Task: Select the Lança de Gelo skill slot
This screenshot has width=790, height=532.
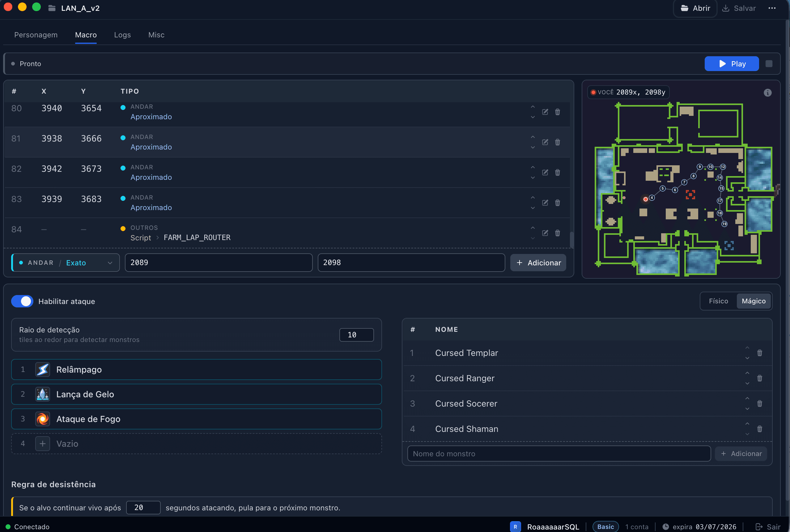Action: tap(197, 394)
